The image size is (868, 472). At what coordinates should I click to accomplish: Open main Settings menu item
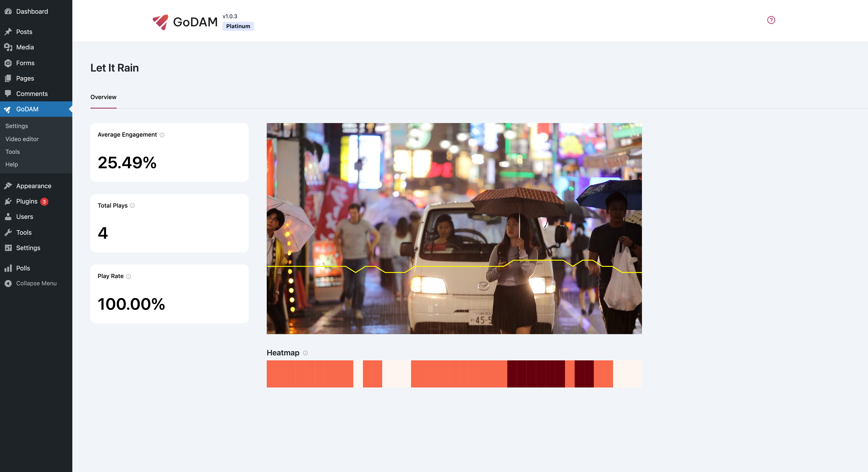tap(36, 248)
